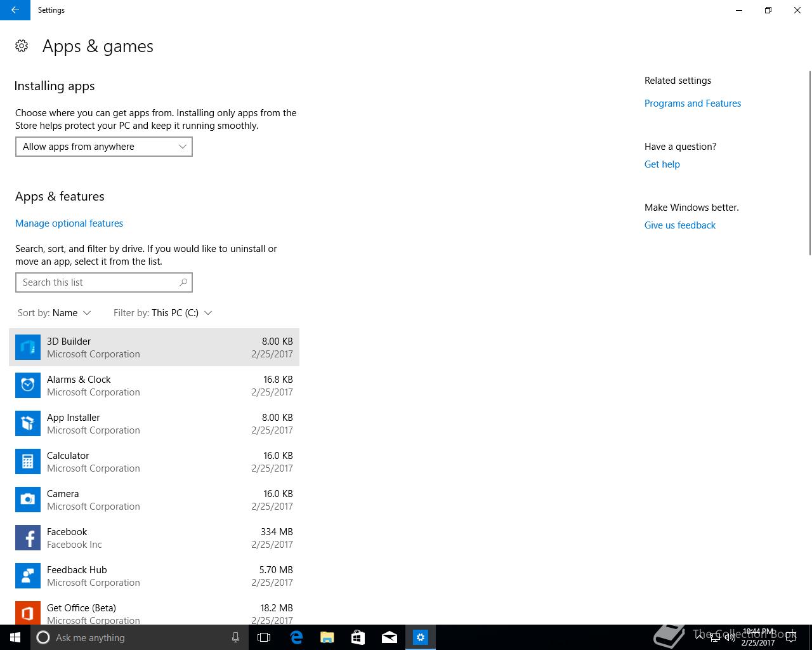Click the Get help link

662,164
